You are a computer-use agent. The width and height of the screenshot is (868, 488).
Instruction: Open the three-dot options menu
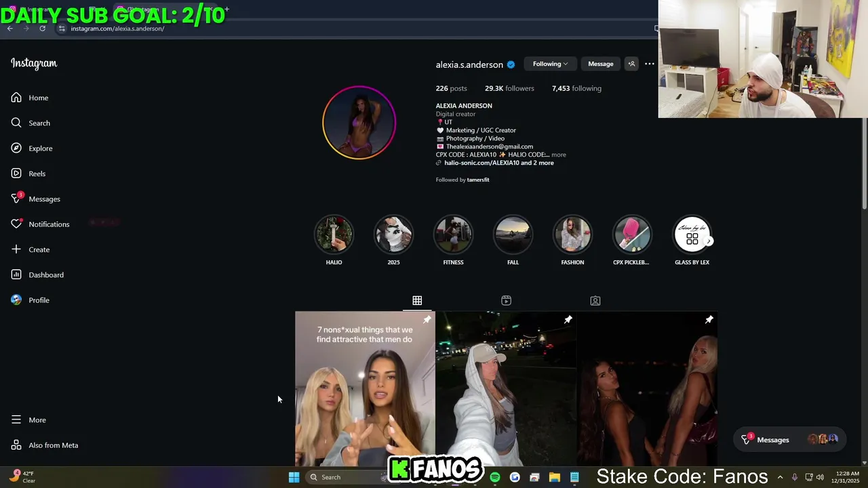(x=650, y=64)
